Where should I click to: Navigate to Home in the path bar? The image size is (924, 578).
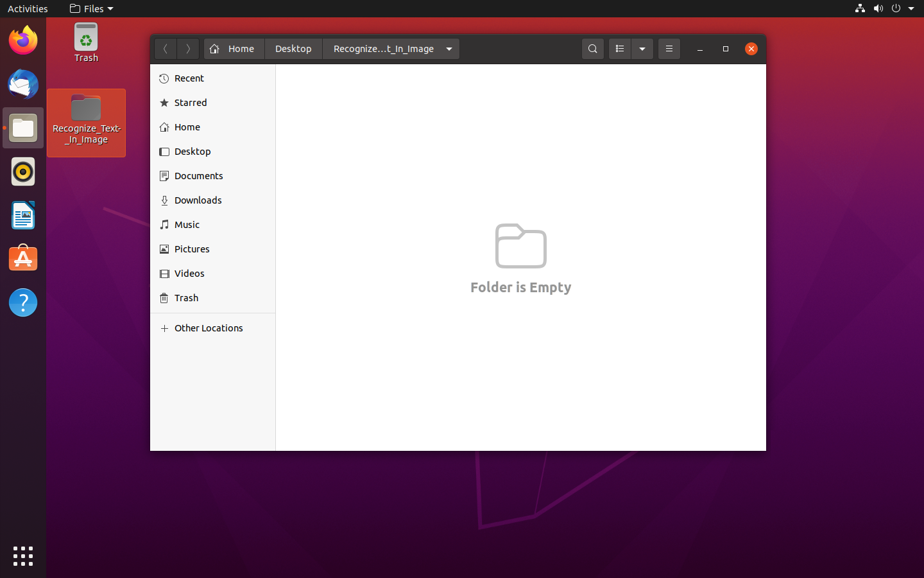[x=234, y=49]
